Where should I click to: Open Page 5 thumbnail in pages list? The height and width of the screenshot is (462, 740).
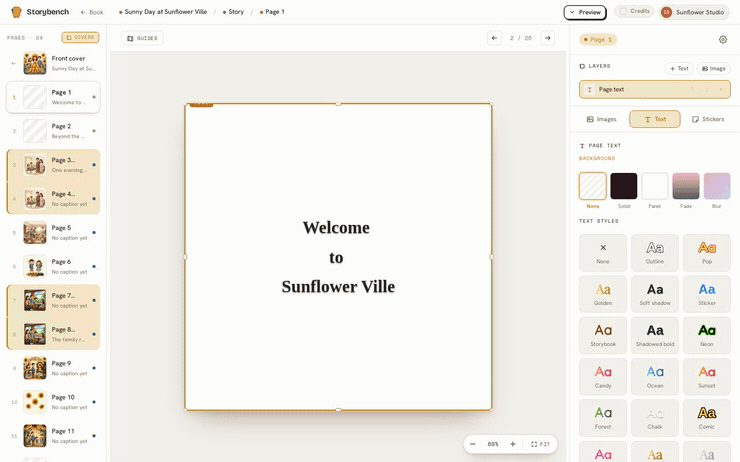pos(53,233)
